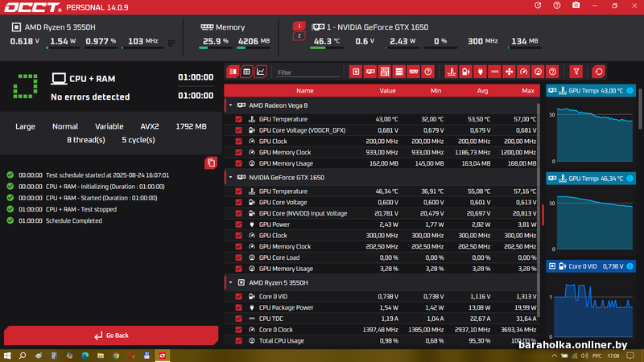Switch to the split list-and-graph view
The height and width of the screenshot is (362, 644).
point(233,72)
